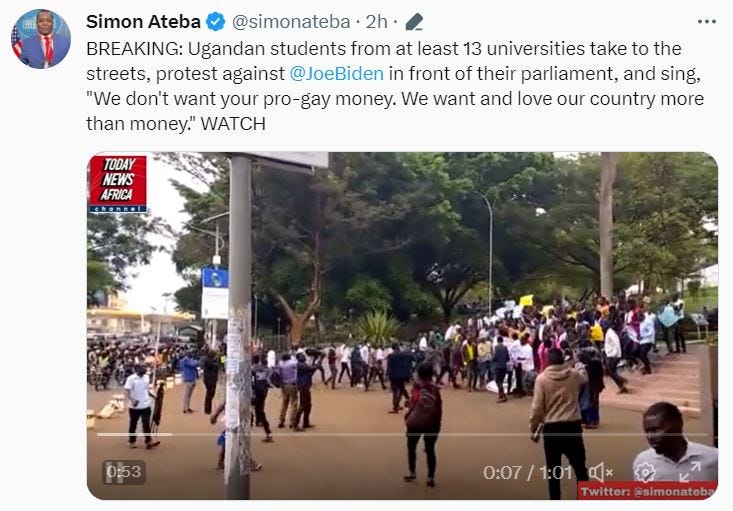Expand the video to fullscreen
Image resolution: width=733 pixels, height=511 pixels.
tap(690, 472)
